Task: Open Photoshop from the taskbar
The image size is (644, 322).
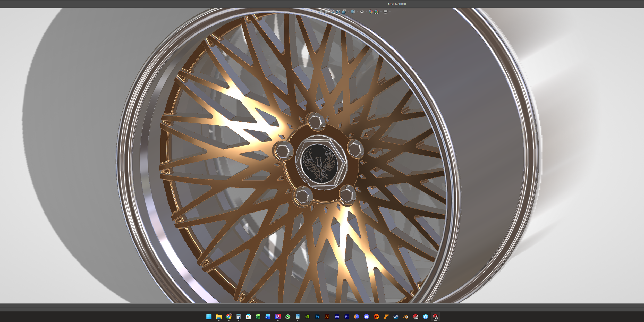Action: [317, 317]
